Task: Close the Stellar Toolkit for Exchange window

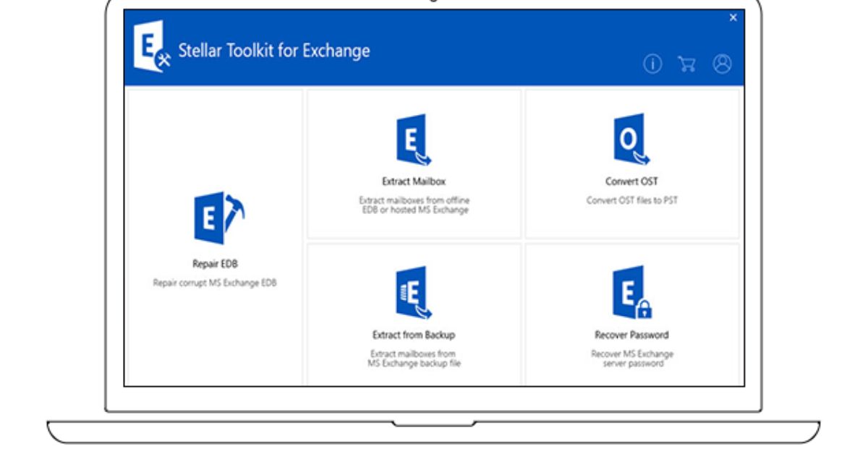Action: point(734,19)
